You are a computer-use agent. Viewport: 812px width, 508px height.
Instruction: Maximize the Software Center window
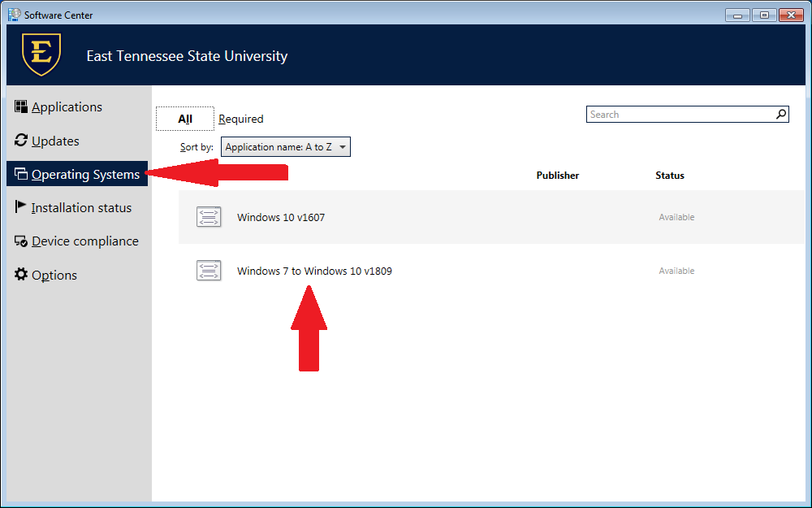[764, 15]
